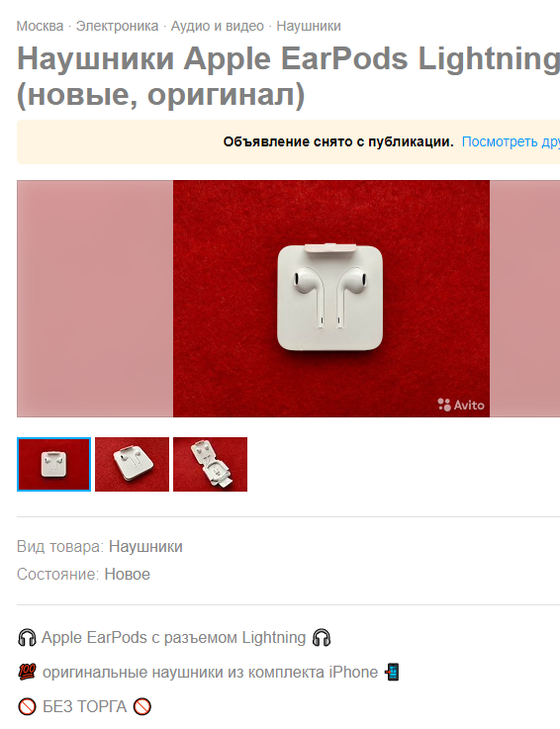Select the first EarPods thumbnail
The image size is (560, 729).
[x=54, y=465]
